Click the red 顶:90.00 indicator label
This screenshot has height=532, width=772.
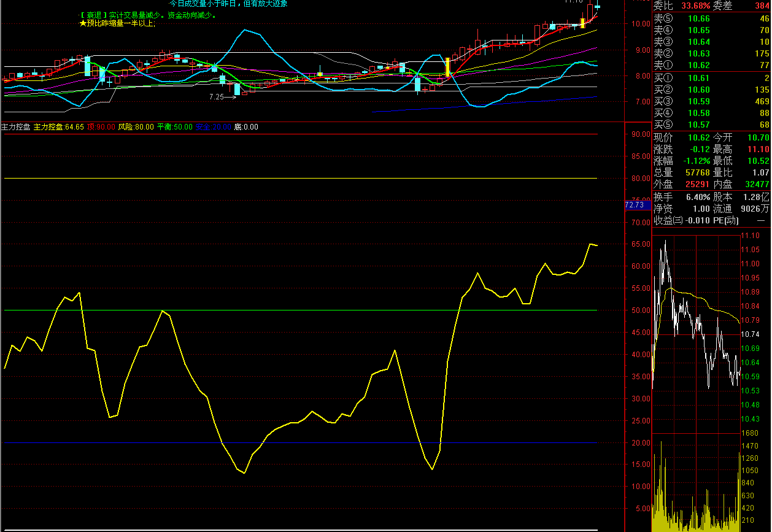click(x=101, y=127)
